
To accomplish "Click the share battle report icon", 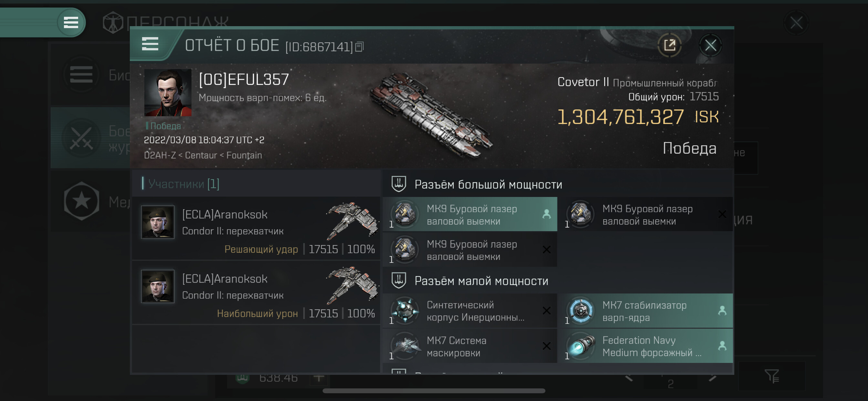I will [669, 45].
